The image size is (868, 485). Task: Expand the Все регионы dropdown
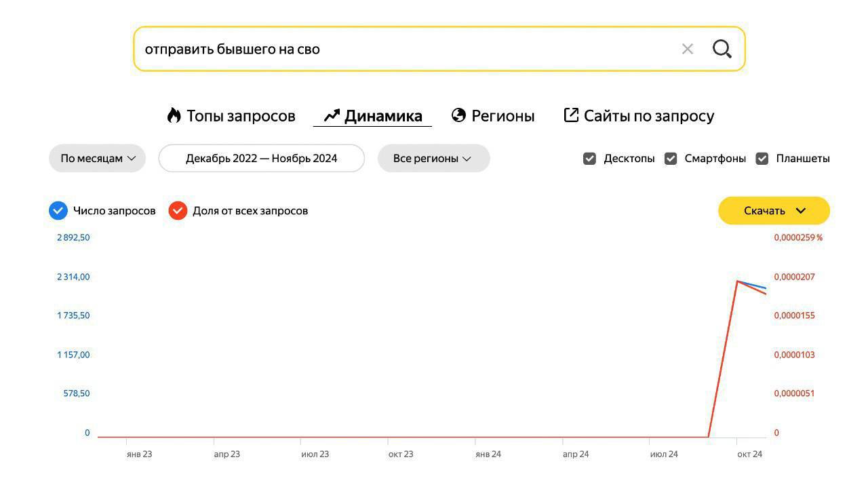tap(433, 159)
